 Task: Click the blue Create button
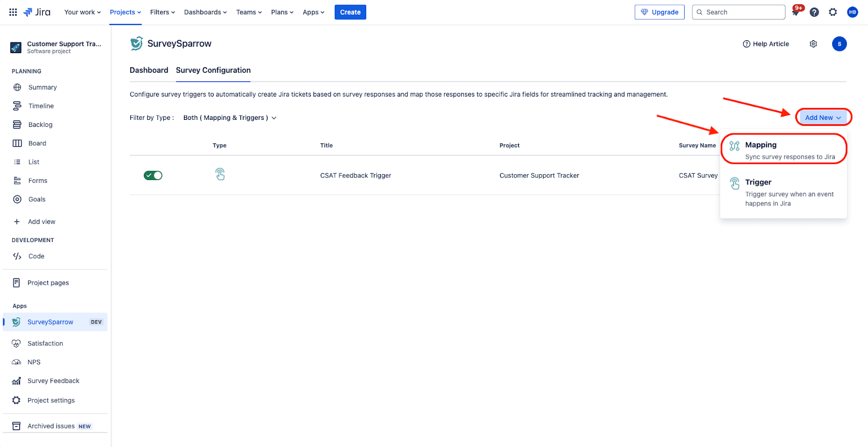(350, 12)
